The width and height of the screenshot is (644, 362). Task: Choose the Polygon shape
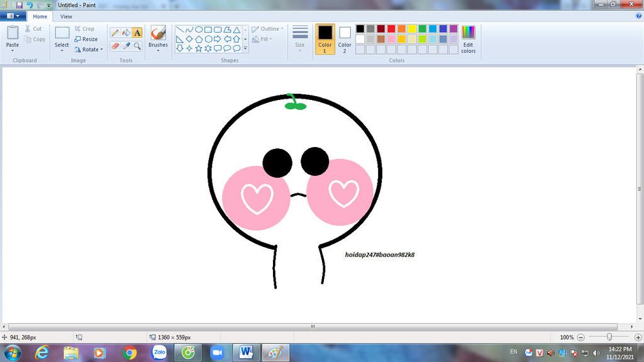(227, 30)
